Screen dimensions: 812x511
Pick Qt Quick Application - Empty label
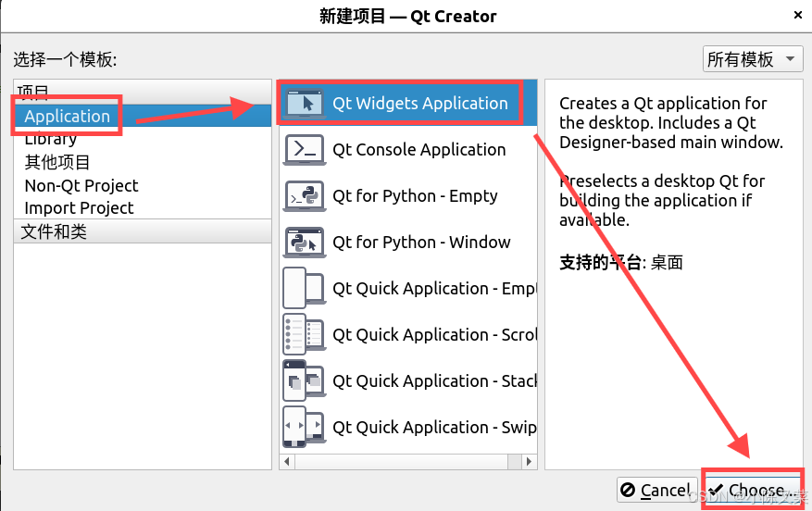point(434,289)
